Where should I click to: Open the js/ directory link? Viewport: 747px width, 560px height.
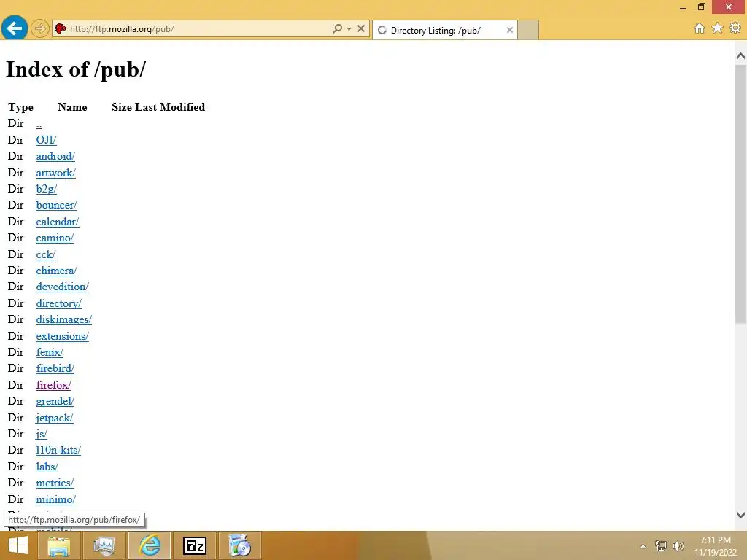coord(42,435)
